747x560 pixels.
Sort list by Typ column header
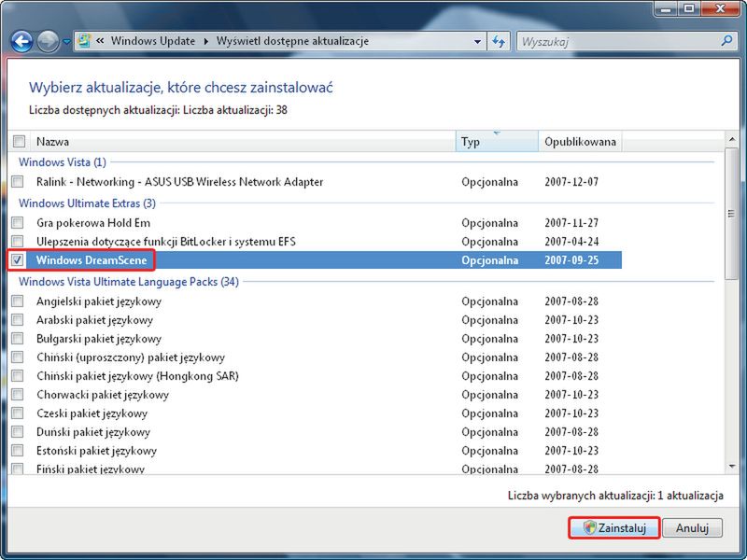coord(497,142)
